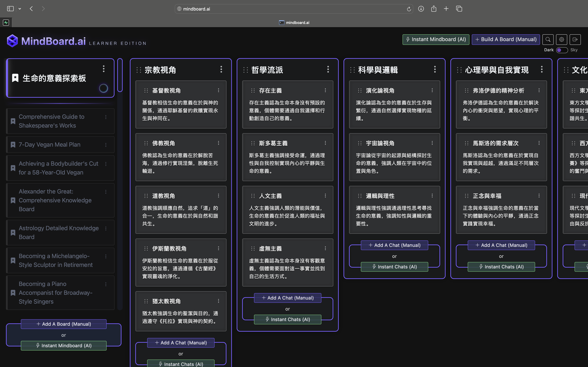Expand the Safari sidebar dropdown chevron
Screen dimensions: 588x367
click(x=20, y=9)
